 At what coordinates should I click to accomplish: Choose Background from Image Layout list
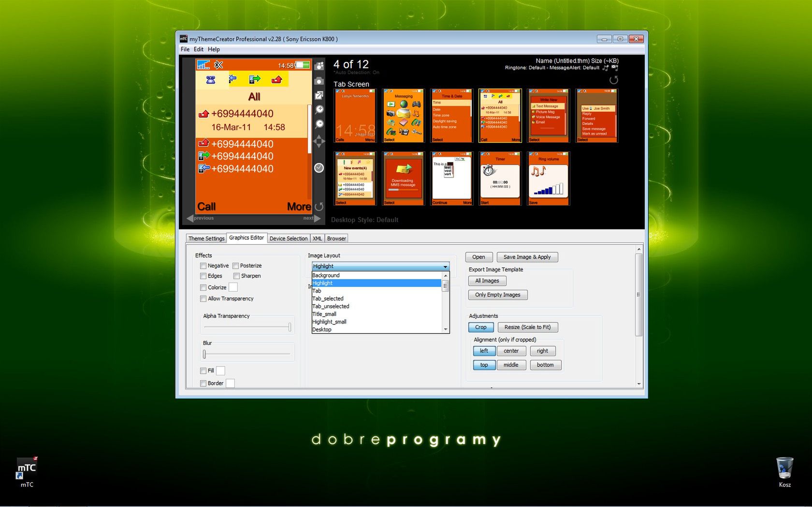[x=377, y=275]
